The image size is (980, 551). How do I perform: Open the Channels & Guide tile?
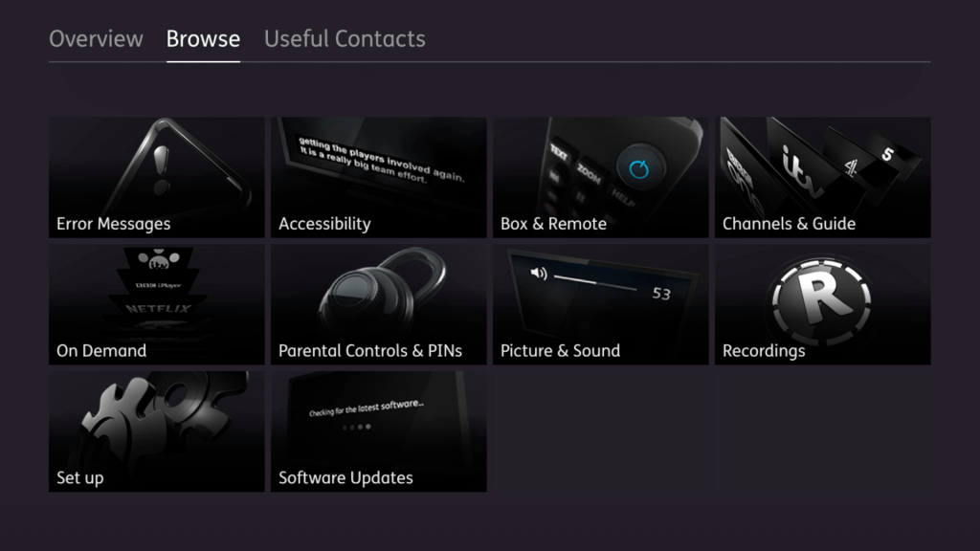[x=822, y=177]
